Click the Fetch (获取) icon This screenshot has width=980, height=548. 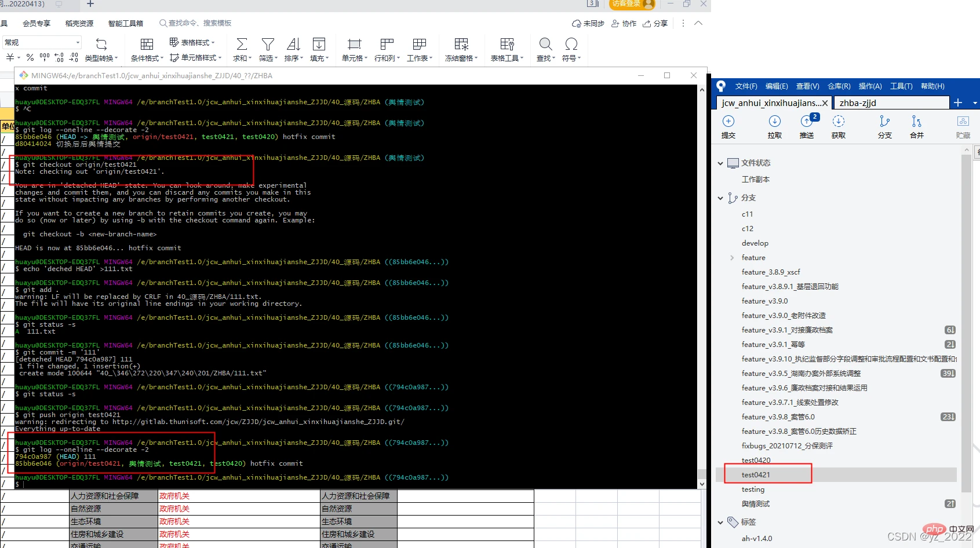coord(838,122)
